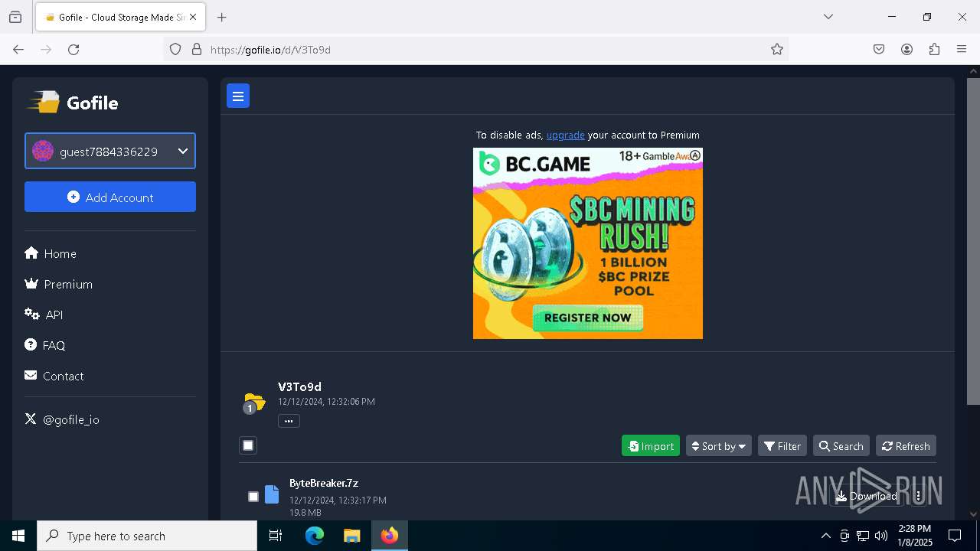Click the BC.GAME Register Now advertisement
The height and width of the screenshot is (551, 980).
click(x=588, y=243)
